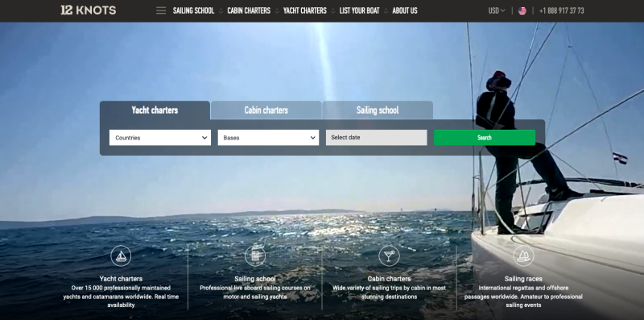Click the green Search button
Viewport: 644px width, 320px height.
(x=485, y=138)
